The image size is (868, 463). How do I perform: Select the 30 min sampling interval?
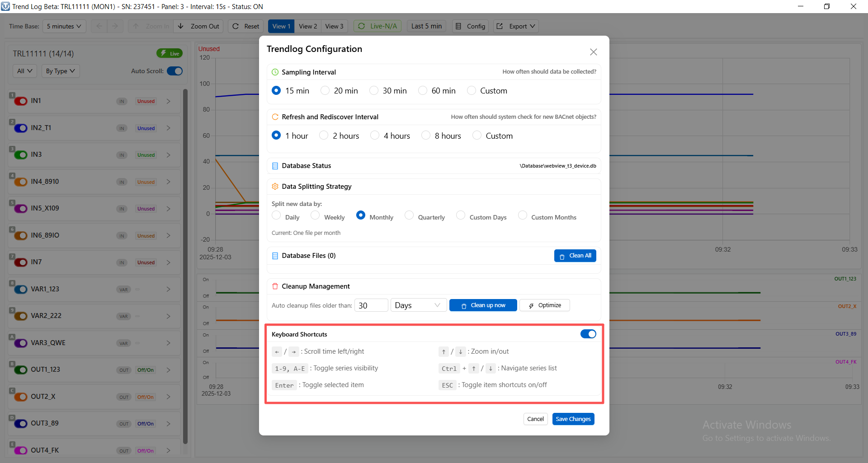coord(374,90)
